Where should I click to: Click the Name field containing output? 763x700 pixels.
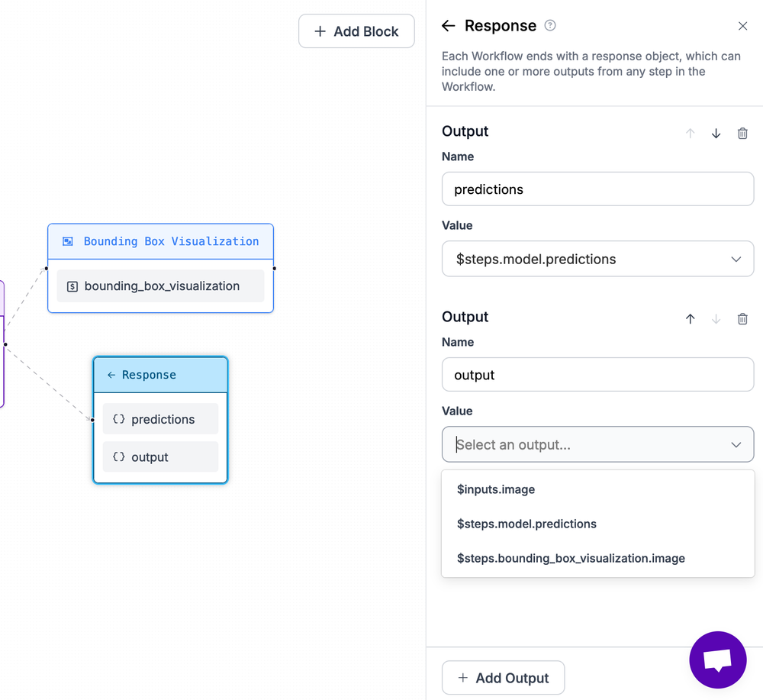[x=597, y=374]
